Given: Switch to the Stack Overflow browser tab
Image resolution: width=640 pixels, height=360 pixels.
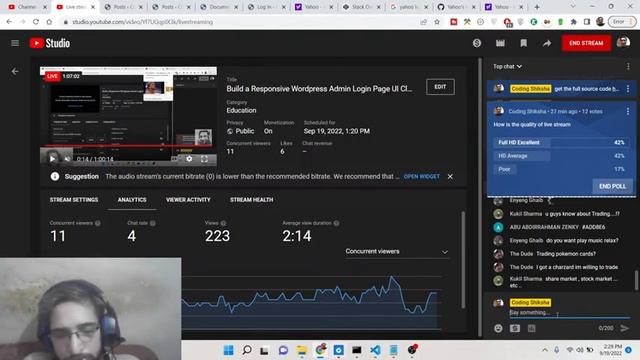Looking at the screenshot, I should 362,7.
